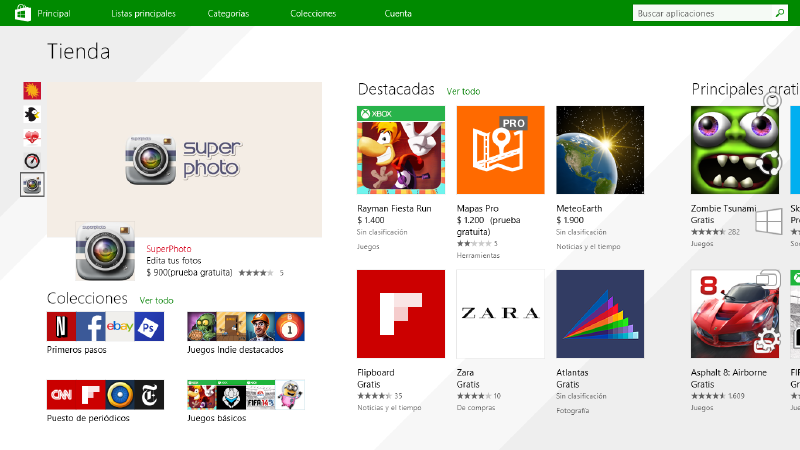Screen dimensions: 800x450
Task: Select the speedometer spotlight thumbnail
Action: click(x=32, y=161)
